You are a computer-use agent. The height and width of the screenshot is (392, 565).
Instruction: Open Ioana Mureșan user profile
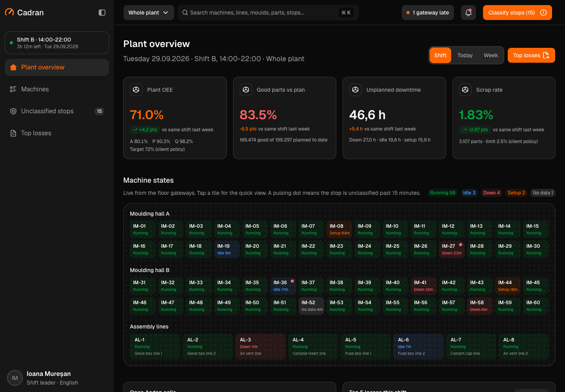tap(57, 378)
